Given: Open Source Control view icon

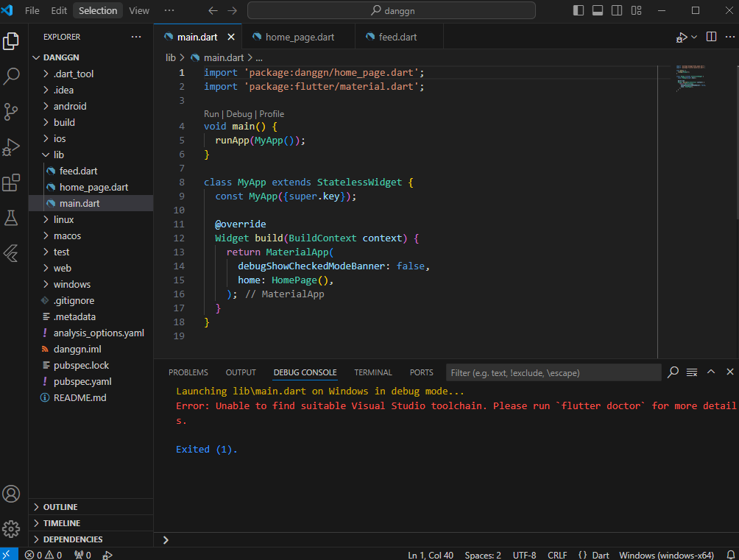Looking at the screenshot, I should click(x=11, y=112).
